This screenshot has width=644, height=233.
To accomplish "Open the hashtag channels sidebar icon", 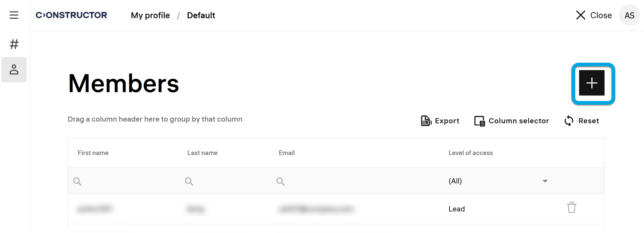I will [14, 44].
